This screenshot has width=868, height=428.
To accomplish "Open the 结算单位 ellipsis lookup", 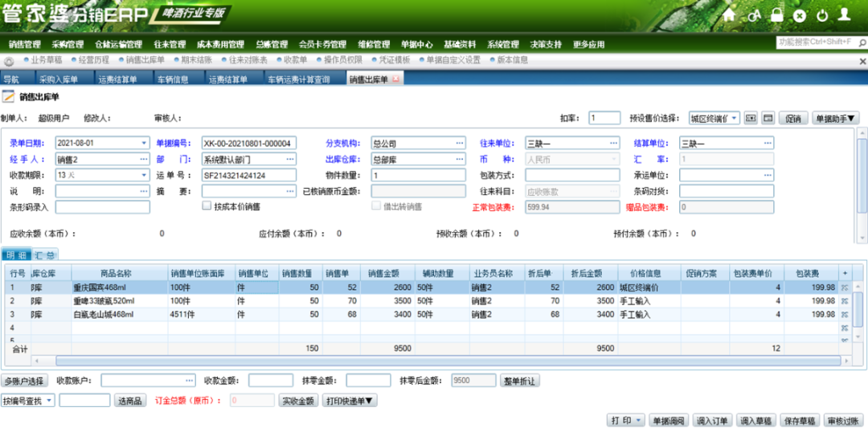I will (768, 143).
